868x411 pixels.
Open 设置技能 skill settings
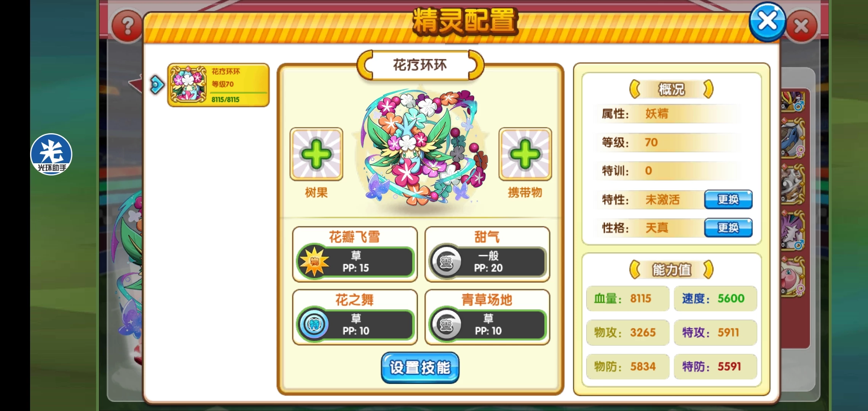[x=420, y=368]
